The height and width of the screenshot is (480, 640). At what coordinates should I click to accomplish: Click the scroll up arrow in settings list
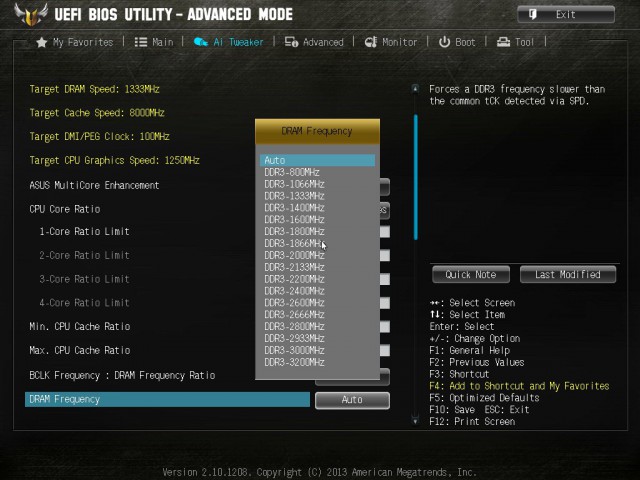point(415,89)
